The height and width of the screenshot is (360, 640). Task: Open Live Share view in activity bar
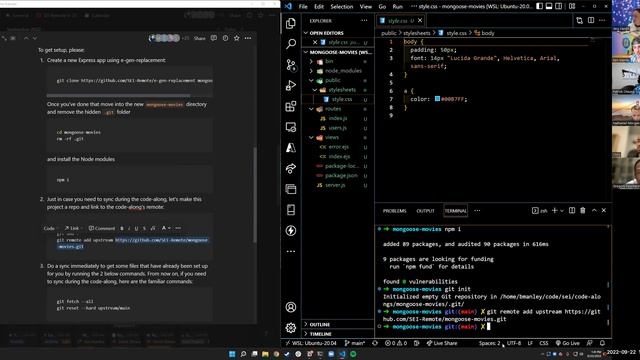[x=291, y=168]
